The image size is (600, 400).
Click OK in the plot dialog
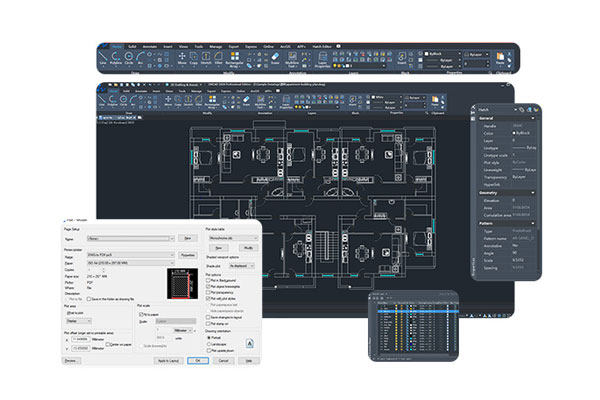[x=198, y=359]
